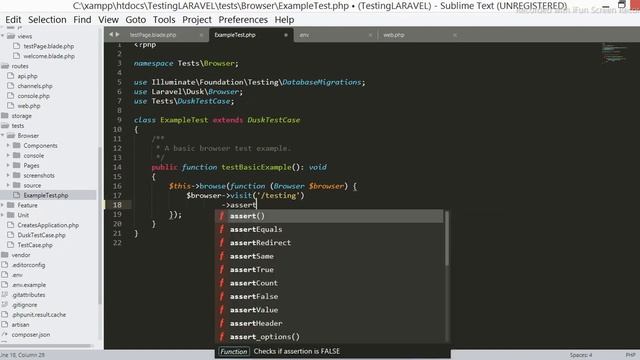Open the Goto menu
Image resolution: width=640 pixels, height=360 pixels.
[x=136, y=20]
